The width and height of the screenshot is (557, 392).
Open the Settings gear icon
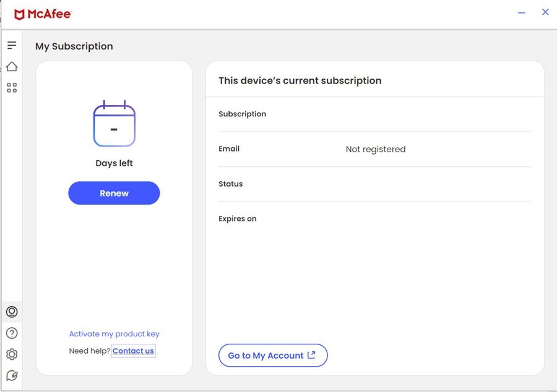12,354
